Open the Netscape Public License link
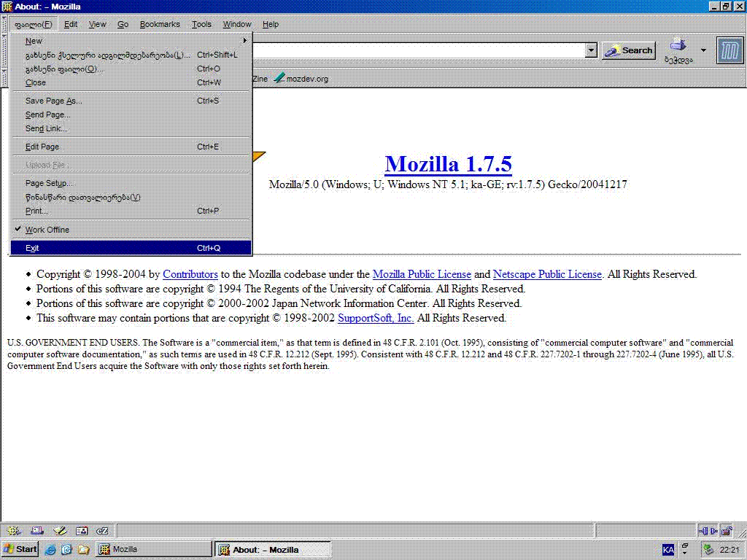 pyautogui.click(x=547, y=274)
